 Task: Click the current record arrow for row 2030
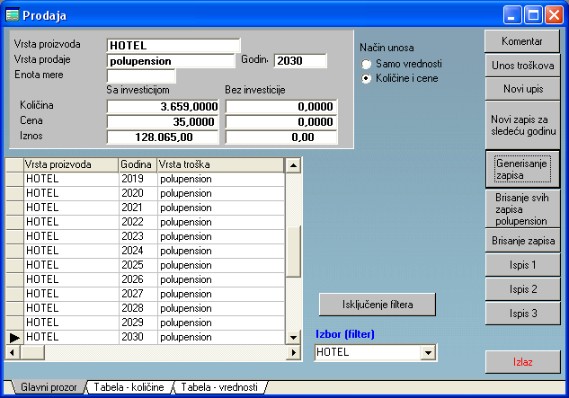point(15,337)
